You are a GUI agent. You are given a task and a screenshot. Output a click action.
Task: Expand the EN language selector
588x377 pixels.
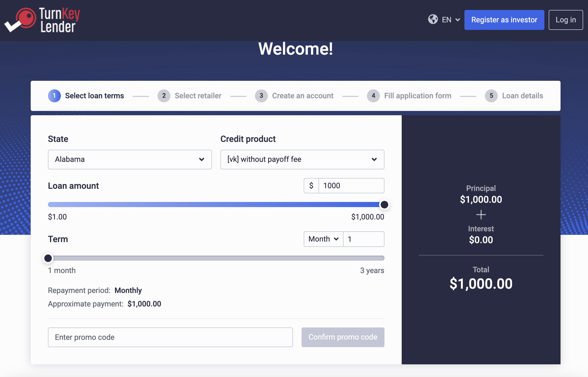[x=451, y=20]
